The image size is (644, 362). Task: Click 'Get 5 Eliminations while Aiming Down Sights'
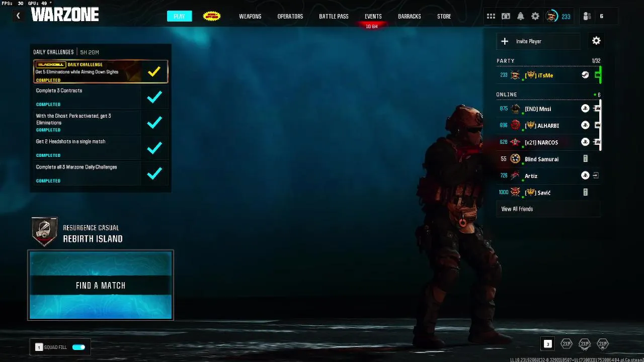tap(77, 72)
